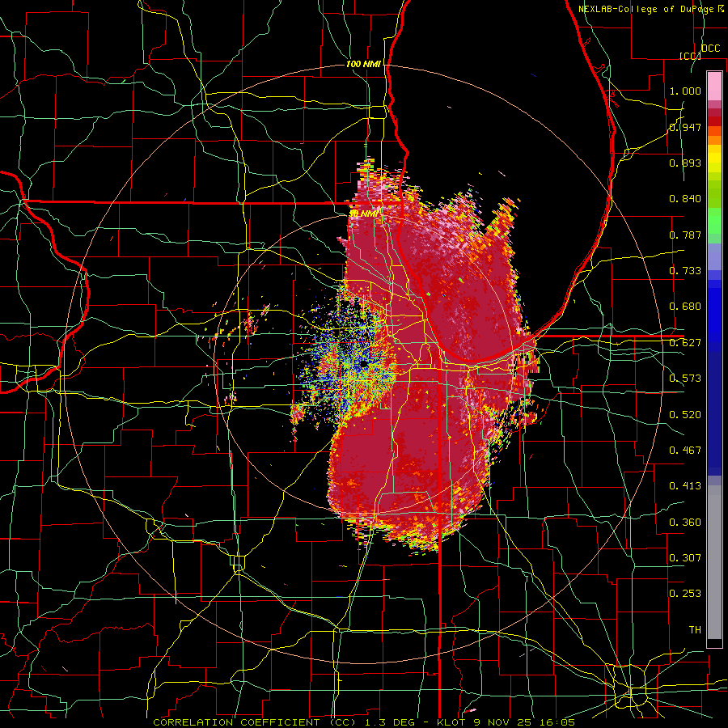The height and width of the screenshot is (728, 728).
Task: Pick the gray segment of the color bar
Action: (714, 562)
